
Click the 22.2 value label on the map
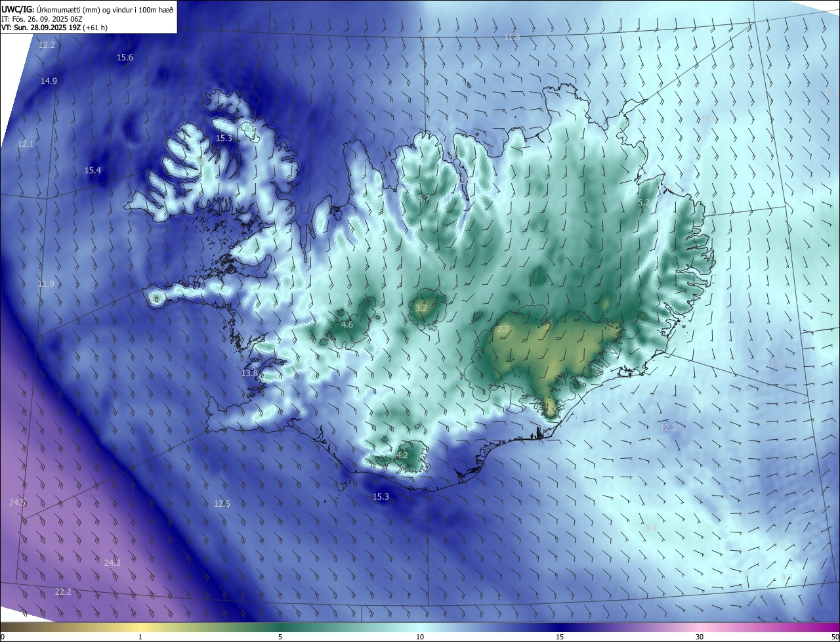point(63,592)
